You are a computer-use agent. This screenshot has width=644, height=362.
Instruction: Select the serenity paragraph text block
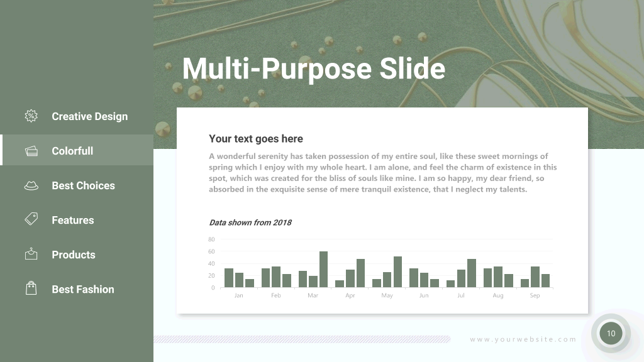tap(383, 173)
